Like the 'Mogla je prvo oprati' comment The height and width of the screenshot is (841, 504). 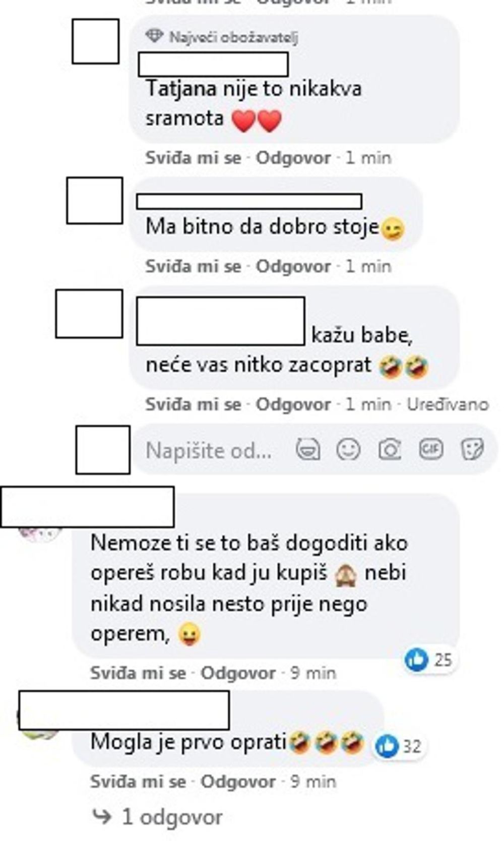pos(138,782)
